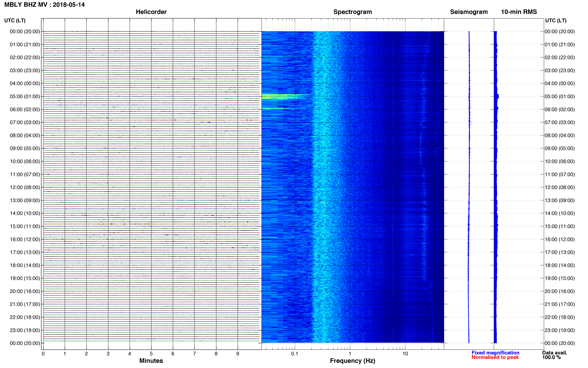Click right-axis time label 05:00 (01:00)

[x=560, y=96]
